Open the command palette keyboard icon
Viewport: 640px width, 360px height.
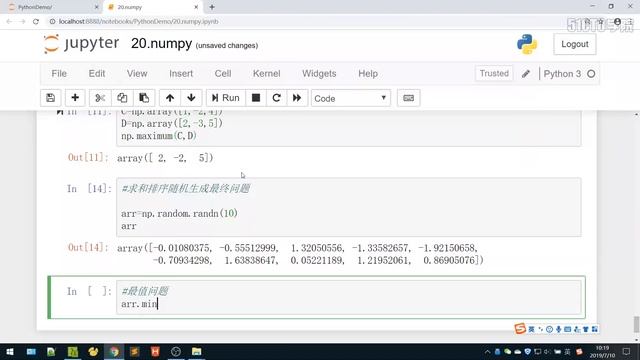[409, 98]
